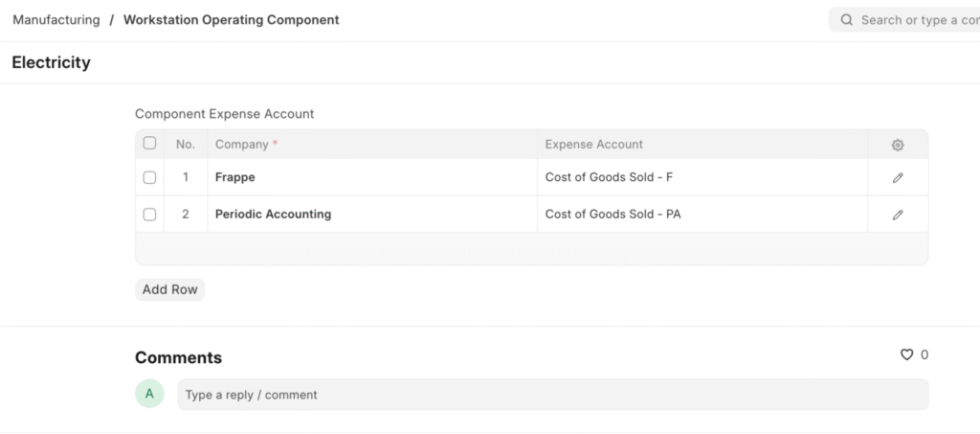
Task: Edit the Frappe row with pencil icon
Action: click(x=897, y=177)
